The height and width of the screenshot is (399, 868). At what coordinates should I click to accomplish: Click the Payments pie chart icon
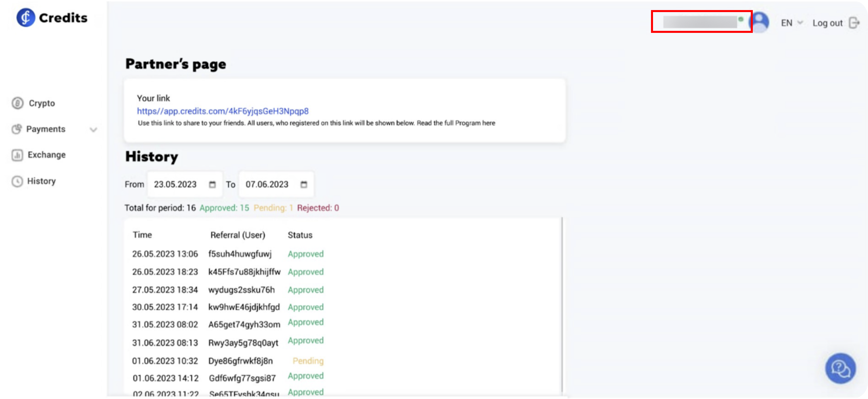17,129
